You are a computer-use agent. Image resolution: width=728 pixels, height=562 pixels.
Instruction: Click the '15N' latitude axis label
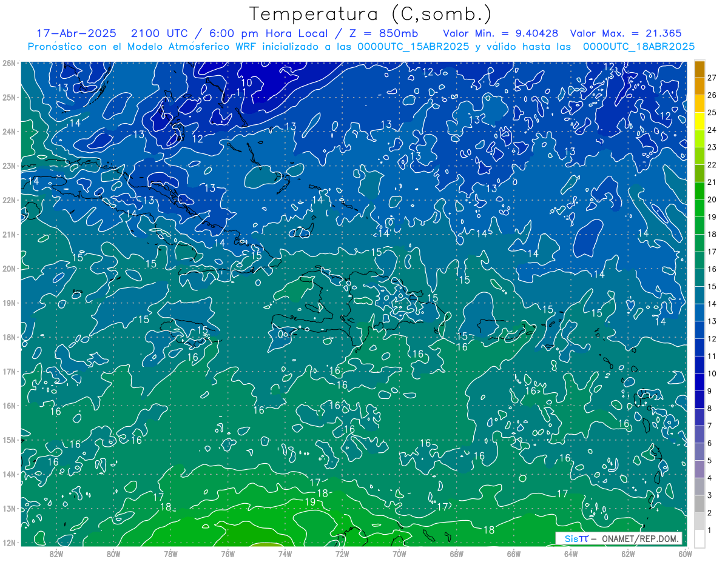pos(8,440)
